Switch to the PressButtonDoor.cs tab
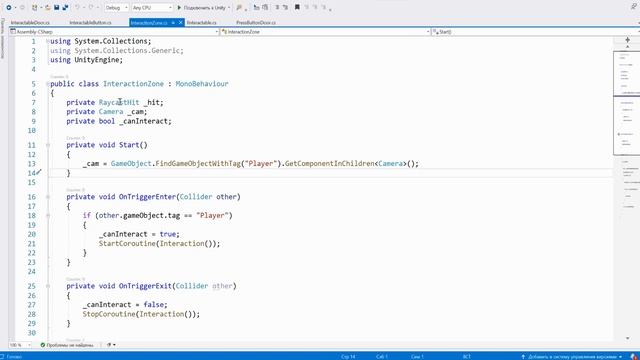The width and height of the screenshot is (640, 360). coord(256,23)
